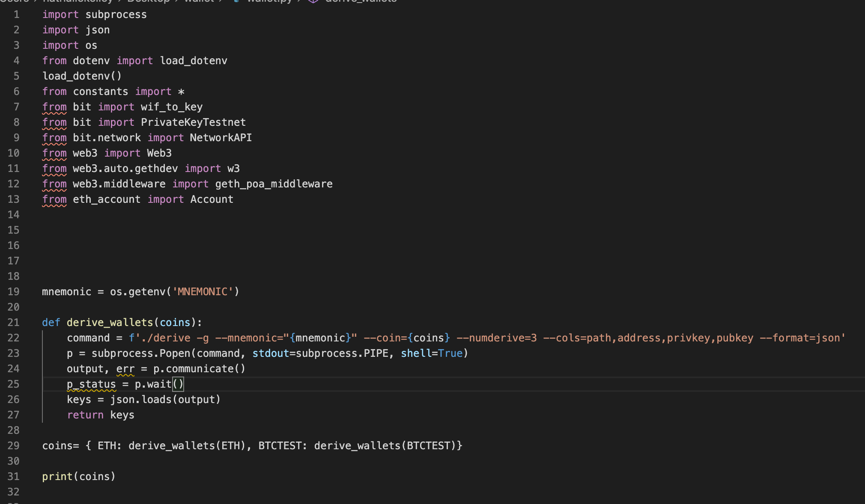865x504 pixels.
Task: Click the underlined err variable on line 24
Action: point(125,369)
